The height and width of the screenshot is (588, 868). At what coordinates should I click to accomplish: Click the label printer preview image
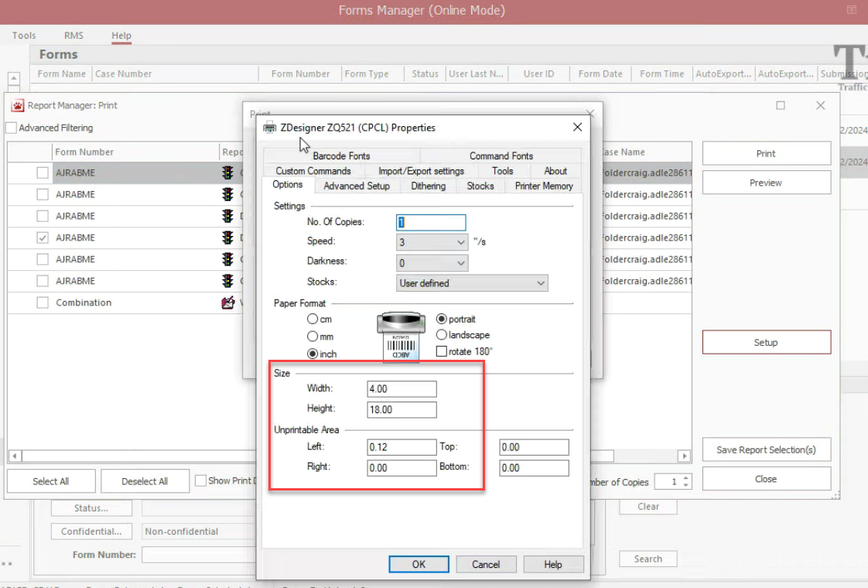(399, 336)
